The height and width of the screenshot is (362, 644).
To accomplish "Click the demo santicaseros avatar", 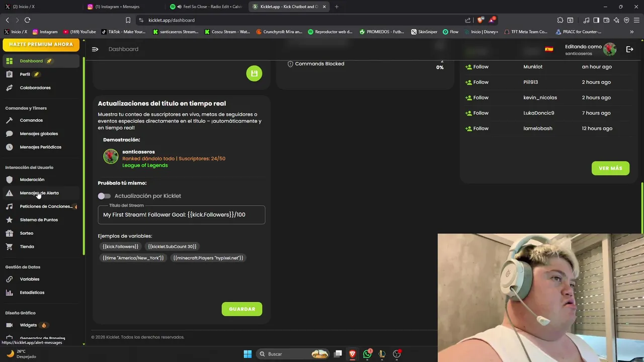I will [111, 156].
